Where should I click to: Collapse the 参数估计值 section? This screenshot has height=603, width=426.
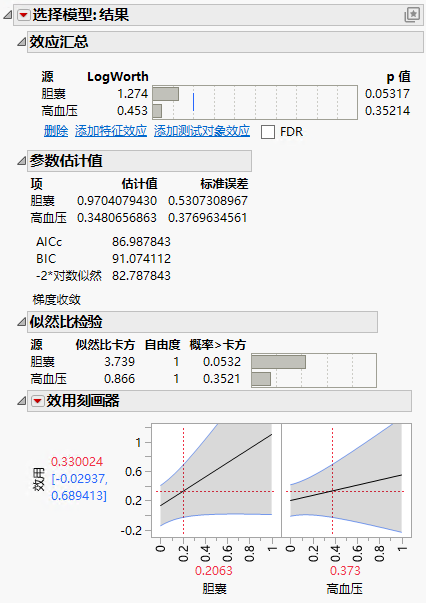(x=22, y=161)
